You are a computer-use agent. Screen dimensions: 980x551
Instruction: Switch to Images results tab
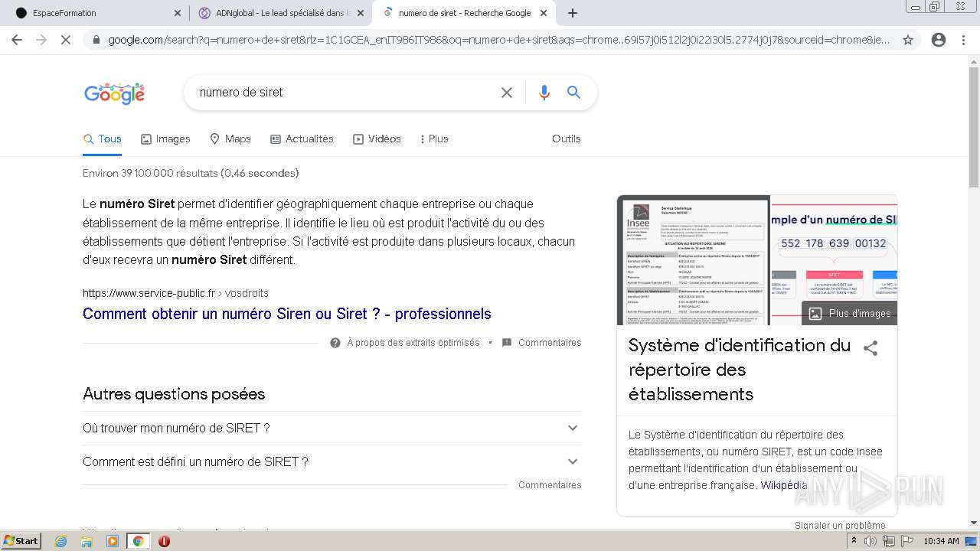(165, 139)
